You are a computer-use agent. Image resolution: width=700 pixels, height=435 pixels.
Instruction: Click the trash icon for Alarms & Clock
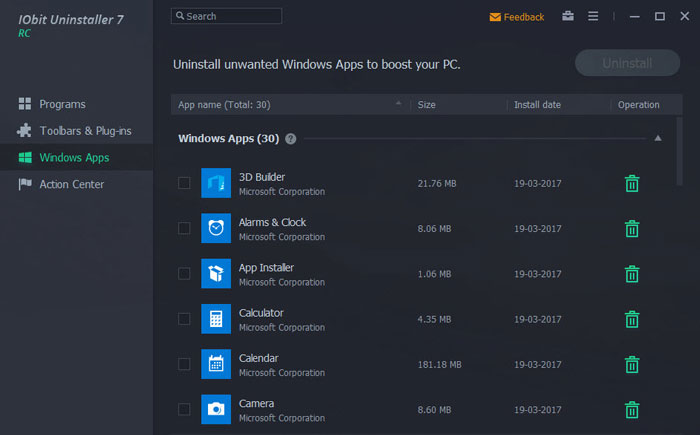coord(632,229)
